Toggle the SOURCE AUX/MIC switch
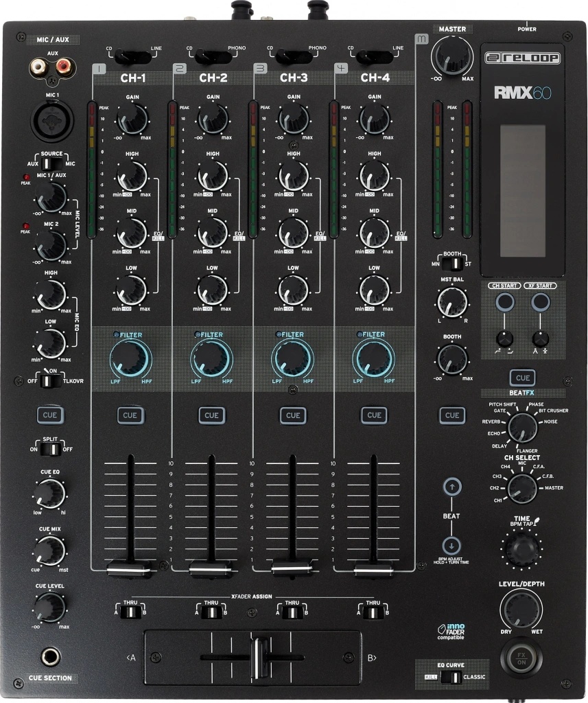 pos(51,163)
